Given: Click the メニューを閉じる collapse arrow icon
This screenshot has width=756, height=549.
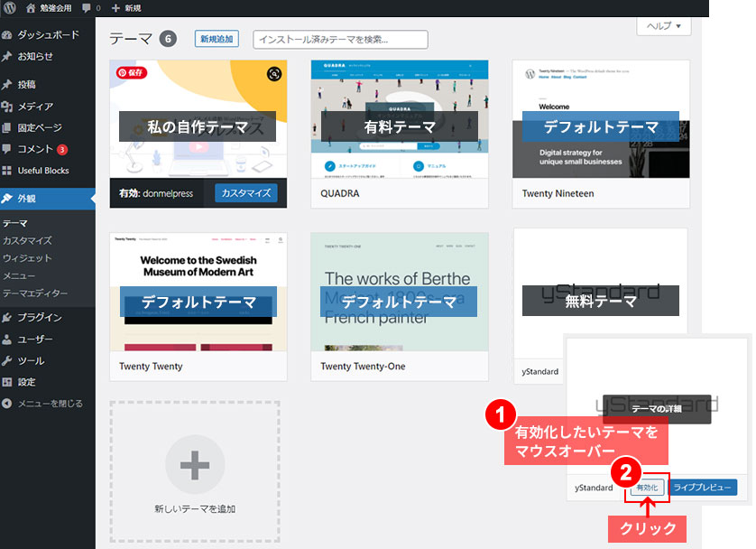Looking at the screenshot, I should tap(6, 404).
